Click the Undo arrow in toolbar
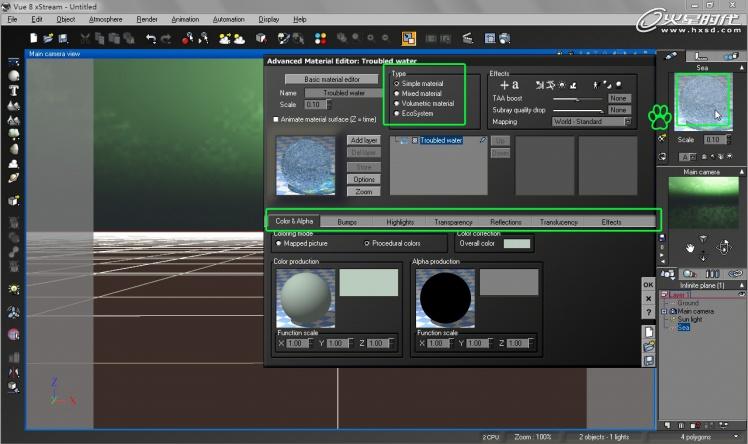The width and height of the screenshot is (748, 444). tap(151, 38)
